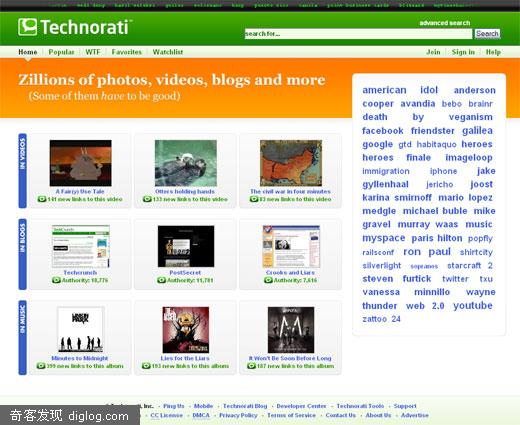Open the Developer Center footer link
The height and width of the screenshot is (425, 520).
(301, 406)
